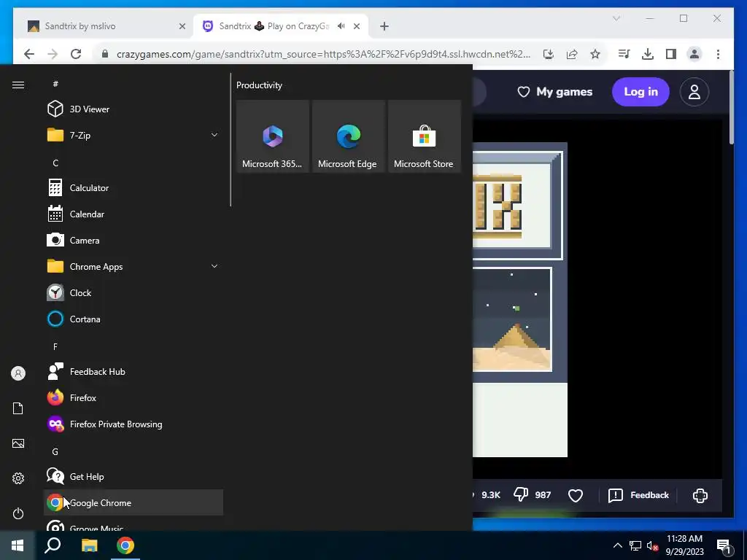Click the G letter group header
The height and width of the screenshot is (560, 747).
tap(55, 451)
